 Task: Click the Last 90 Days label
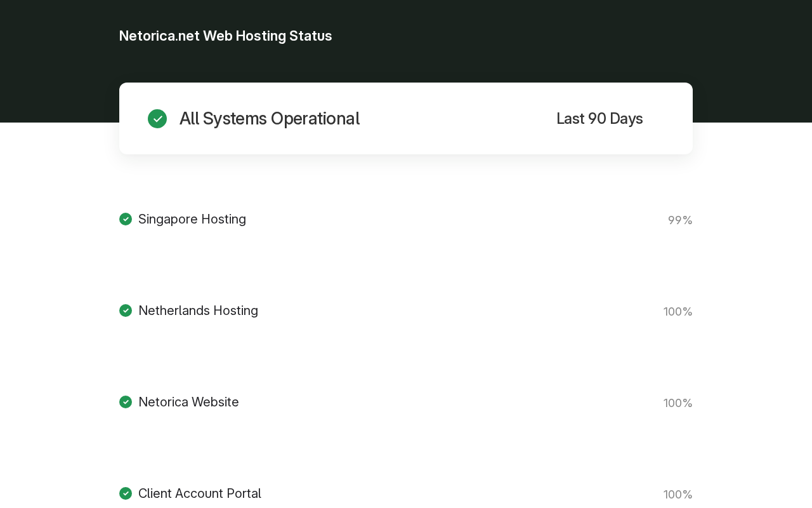tap(599, 119)
